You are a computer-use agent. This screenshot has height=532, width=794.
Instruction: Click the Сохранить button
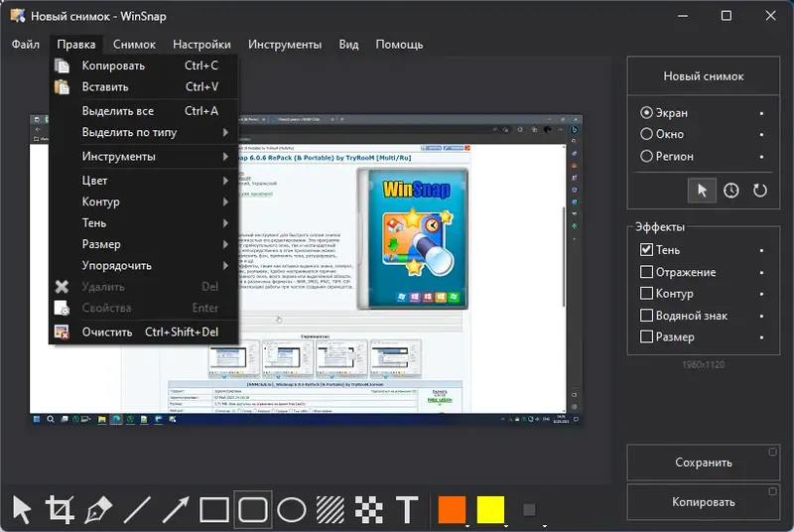[x=704, y=463]
